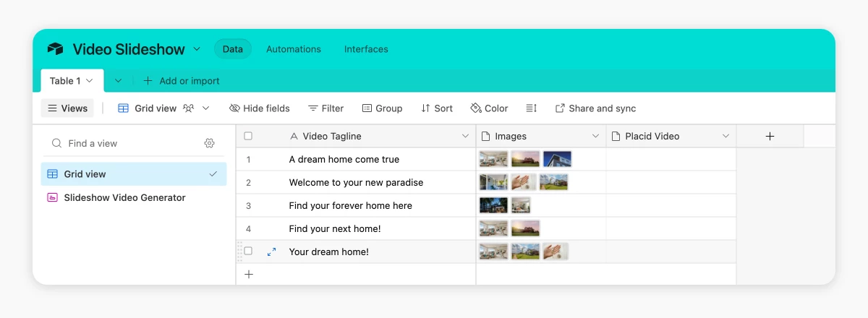Click Share and sync button
The width and height of the screenshot is (868, 318).
point(595,108)
